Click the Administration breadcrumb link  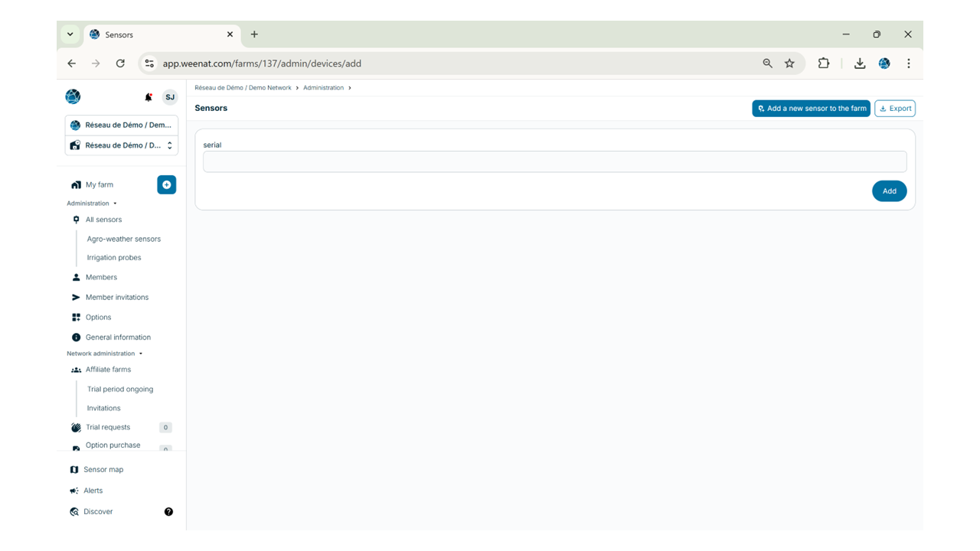pos(324,88)
